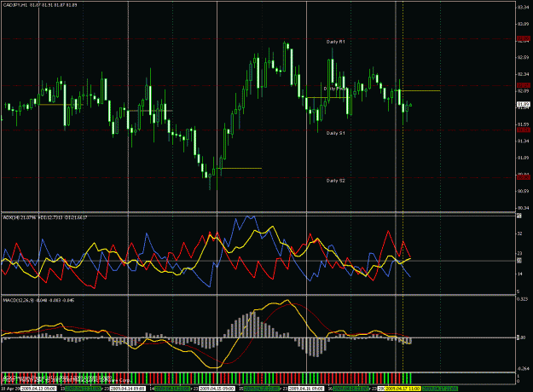
Task: Click the 81.34 price axis label
Action: (x=523, y=141)
